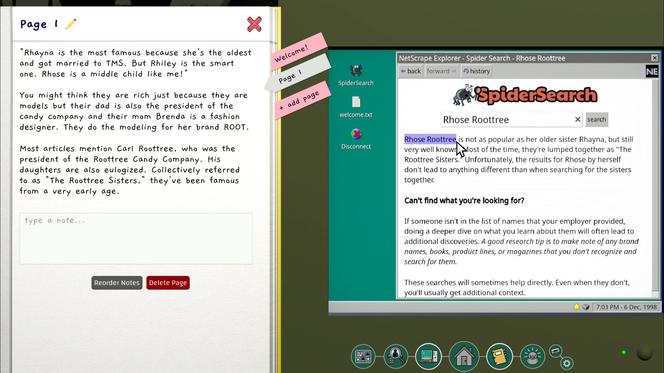Click the red Delete Page button
664x373 pixels.
coord(168,283)
